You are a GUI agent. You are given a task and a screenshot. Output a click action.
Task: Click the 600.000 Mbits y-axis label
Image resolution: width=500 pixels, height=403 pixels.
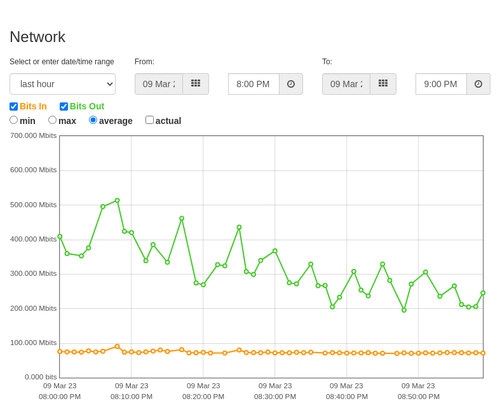click(33, 170)
